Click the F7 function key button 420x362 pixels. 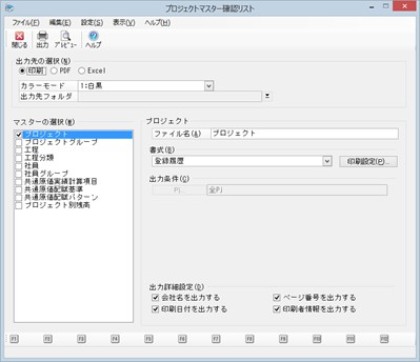click(x=216, y=339)
